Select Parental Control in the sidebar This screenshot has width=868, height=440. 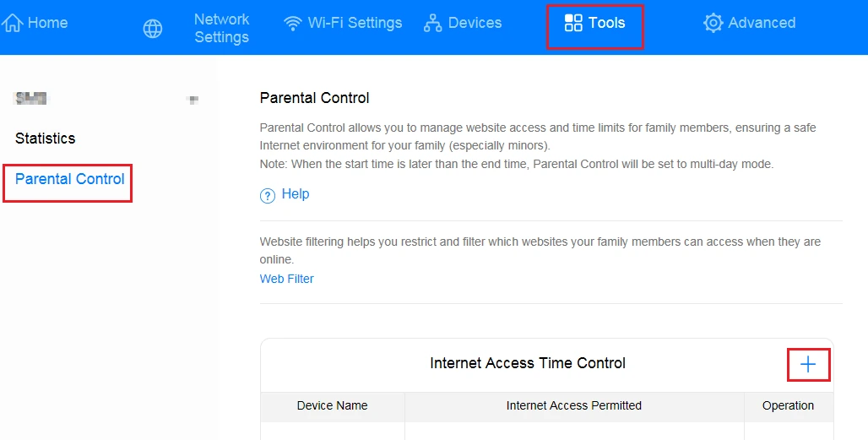[x=70, y=179]
